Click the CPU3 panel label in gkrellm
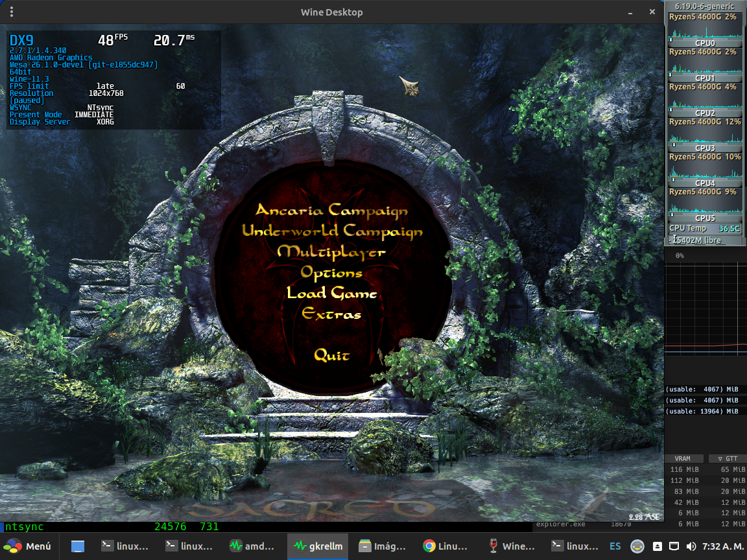Image resolution: width=747 pixels, height=560 pixels. [705, 148]
